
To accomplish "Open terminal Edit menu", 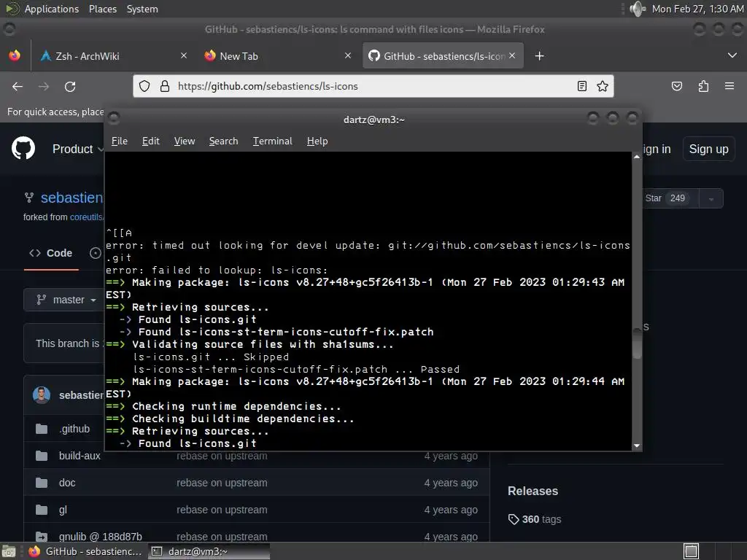I will tap(150, 141).
